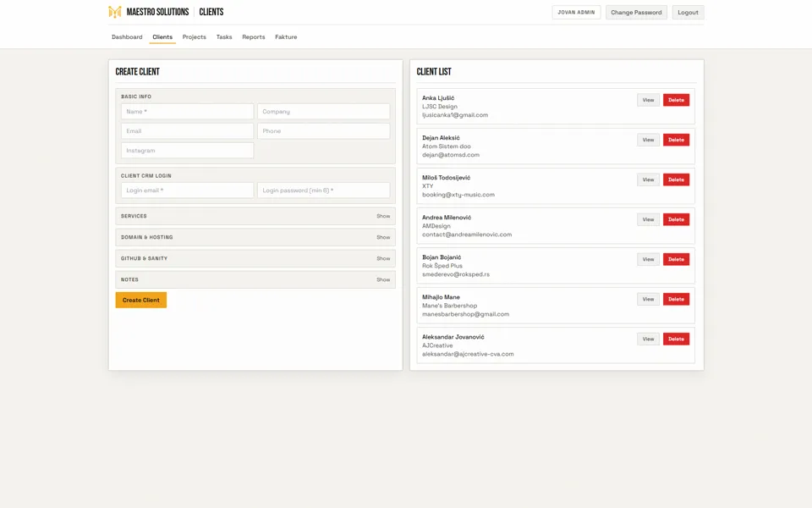Click the email dejan@atomsd.com
Image resolution: width=812 pixels, height=508 pixels.
[451, 155]
